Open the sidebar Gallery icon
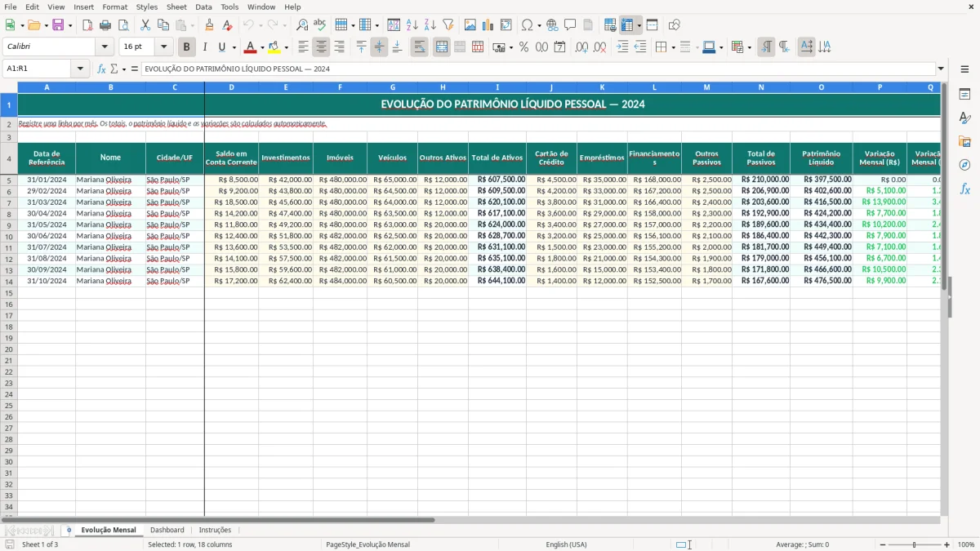 pyautogui.click(x=964, y=141)
